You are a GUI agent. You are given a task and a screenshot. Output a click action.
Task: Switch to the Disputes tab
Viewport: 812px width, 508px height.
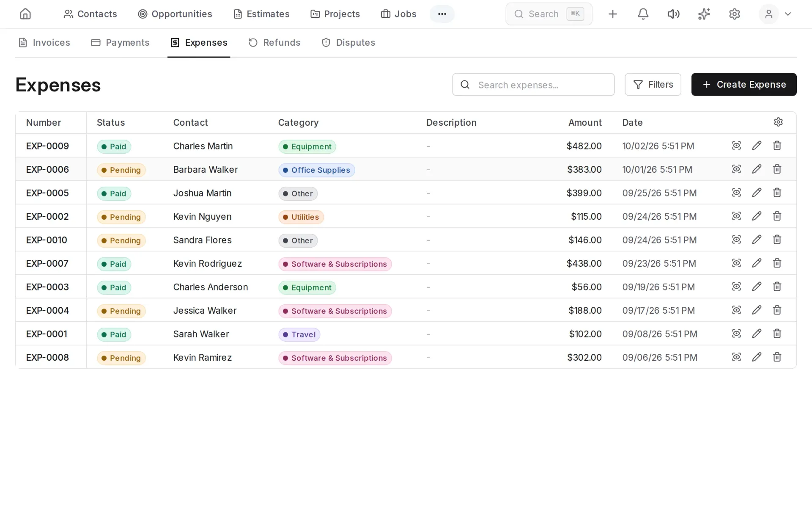pos(348,43)
